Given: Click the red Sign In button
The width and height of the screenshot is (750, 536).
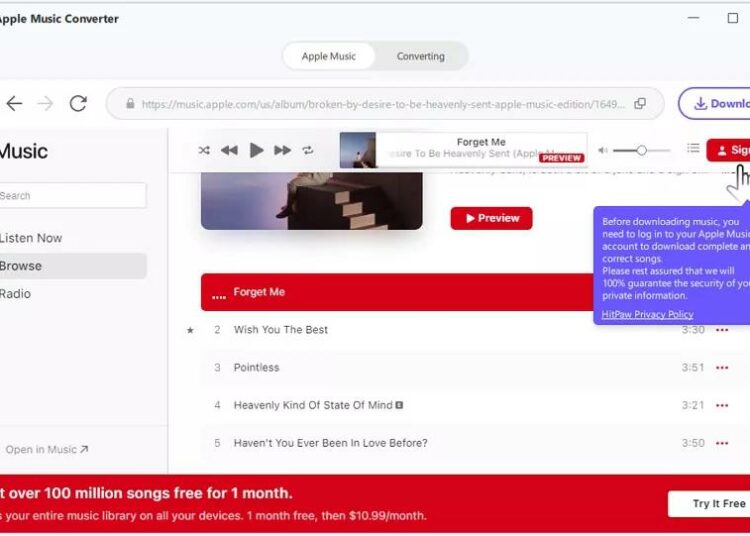Looking at the screenshot, I should point(728,150).
